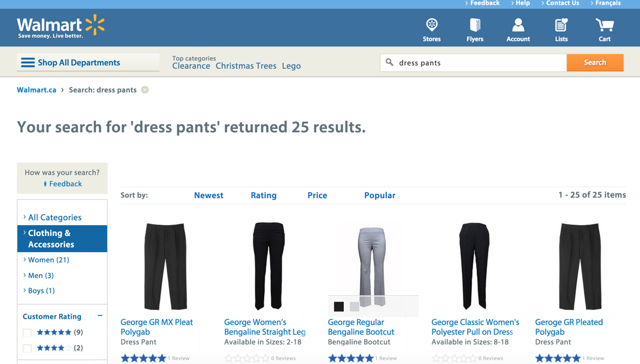Click the star rating of Geroge GR Pleated Polygab
This screenshot has height=364, width=640.
tap(557, 358)
